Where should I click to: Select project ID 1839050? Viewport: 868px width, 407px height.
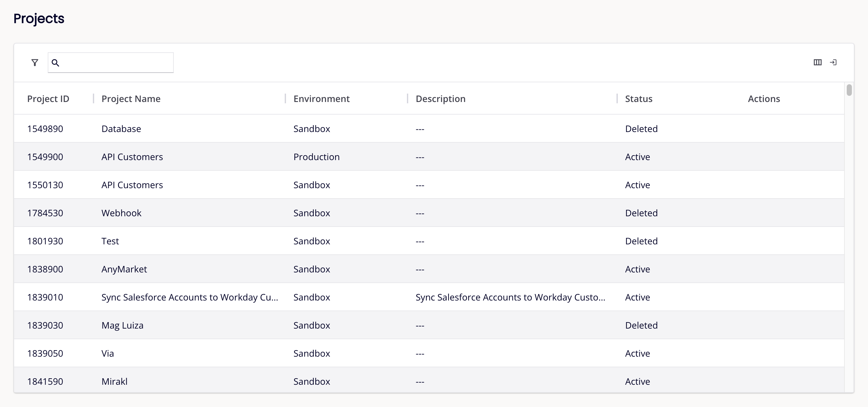(x=45, y=353)
